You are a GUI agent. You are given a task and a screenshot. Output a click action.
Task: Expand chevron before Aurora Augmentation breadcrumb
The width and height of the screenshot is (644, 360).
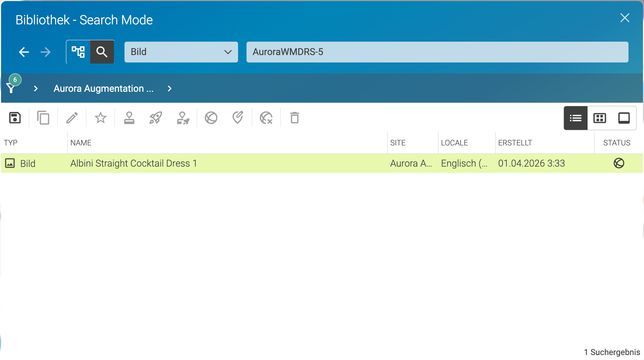(x=36, y=89)
